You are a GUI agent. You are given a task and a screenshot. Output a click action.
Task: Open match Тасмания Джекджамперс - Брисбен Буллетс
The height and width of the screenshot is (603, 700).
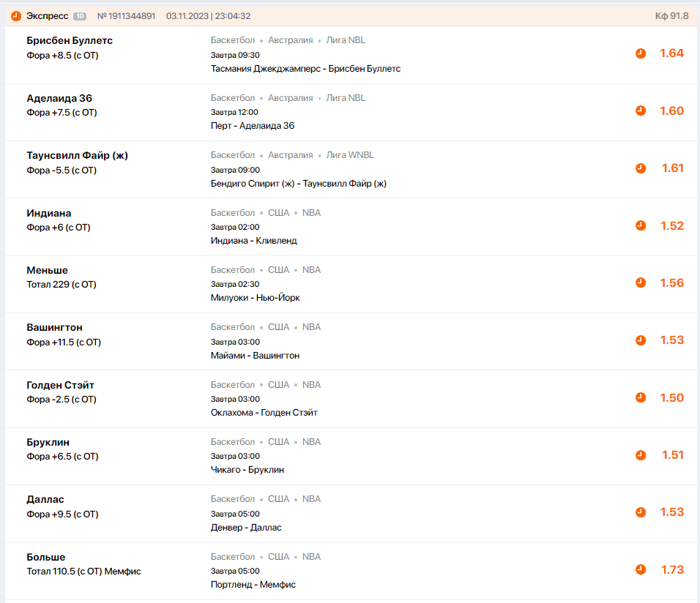pyautogui.click(x=305, y=69)
